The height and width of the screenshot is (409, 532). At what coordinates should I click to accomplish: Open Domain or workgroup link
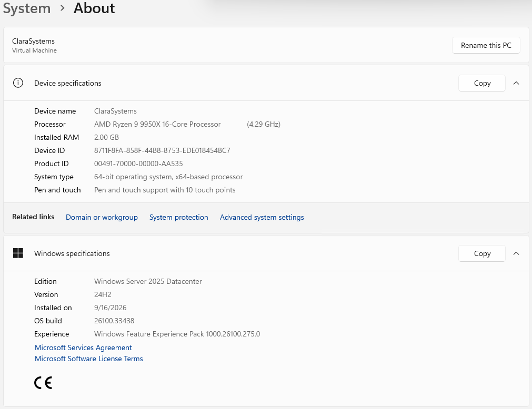[x=102, y=217]
